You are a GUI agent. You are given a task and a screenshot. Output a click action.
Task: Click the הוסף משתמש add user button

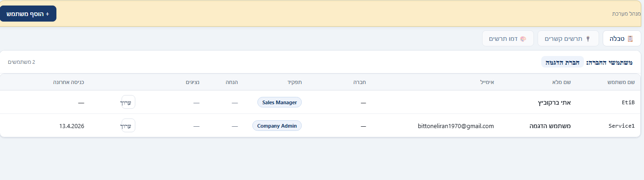point(28,14)
